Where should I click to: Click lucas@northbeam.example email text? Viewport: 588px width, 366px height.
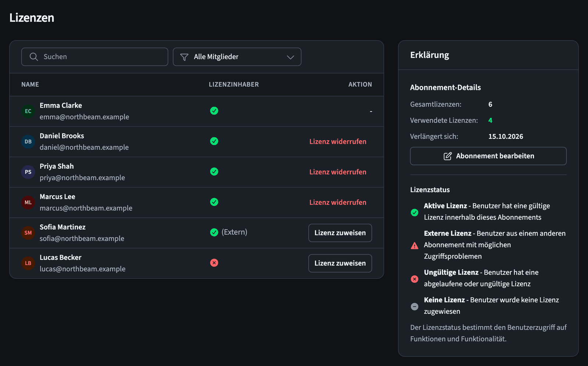click(x=83, y=269)
